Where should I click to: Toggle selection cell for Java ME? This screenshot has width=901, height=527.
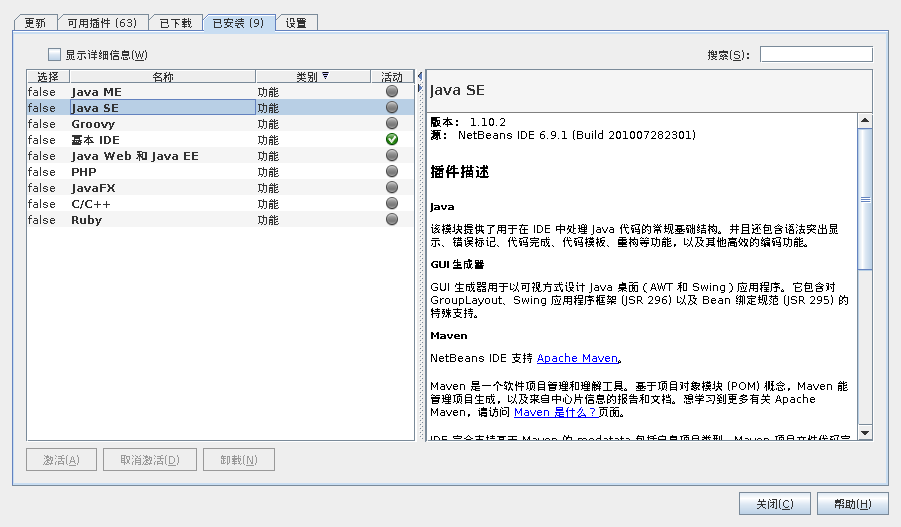point(48,92)
